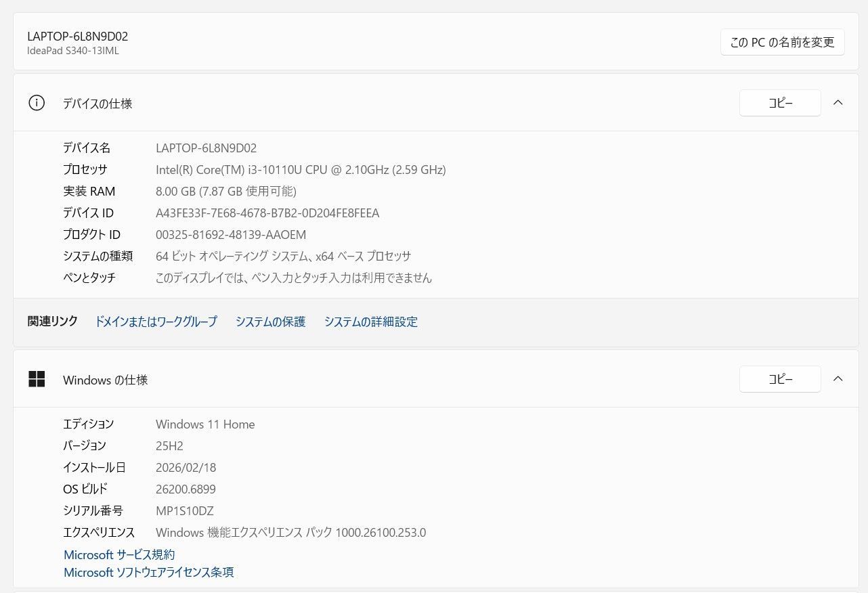Click the Windows の仕様 heading
The width and height of the screenshot is (868, 593).
(x=106, y=380)
